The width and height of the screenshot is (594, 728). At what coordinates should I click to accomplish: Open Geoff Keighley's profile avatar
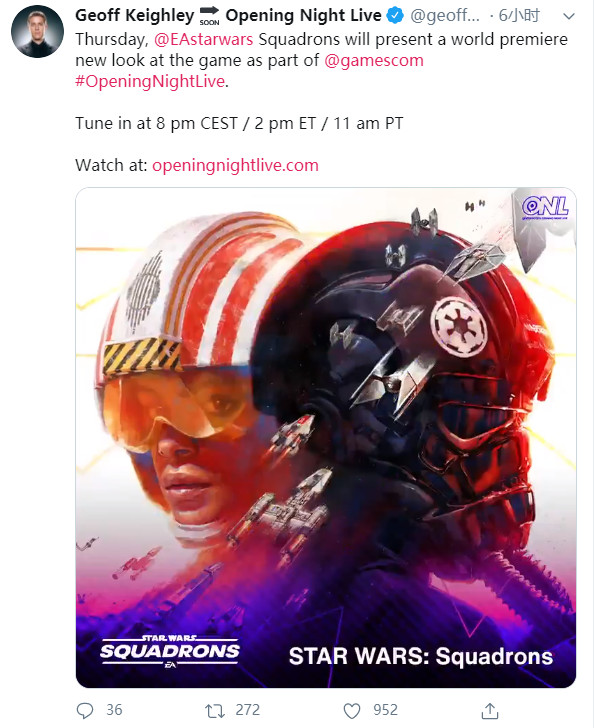(x=38, y=32)
